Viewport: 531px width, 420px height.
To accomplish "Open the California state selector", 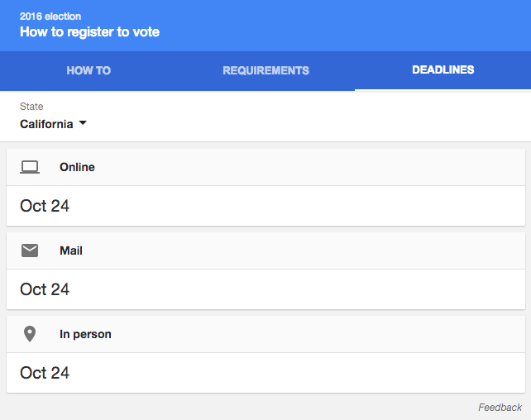I will coord(46,124).
